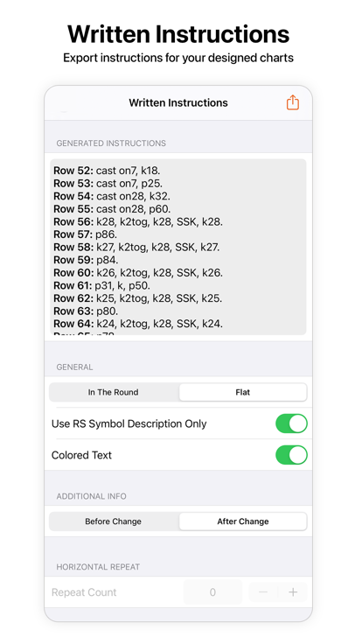Viewport: 362px width, 644px height.
Task: Click the Row 54 cast on28 line
Action: coord(112,196)
